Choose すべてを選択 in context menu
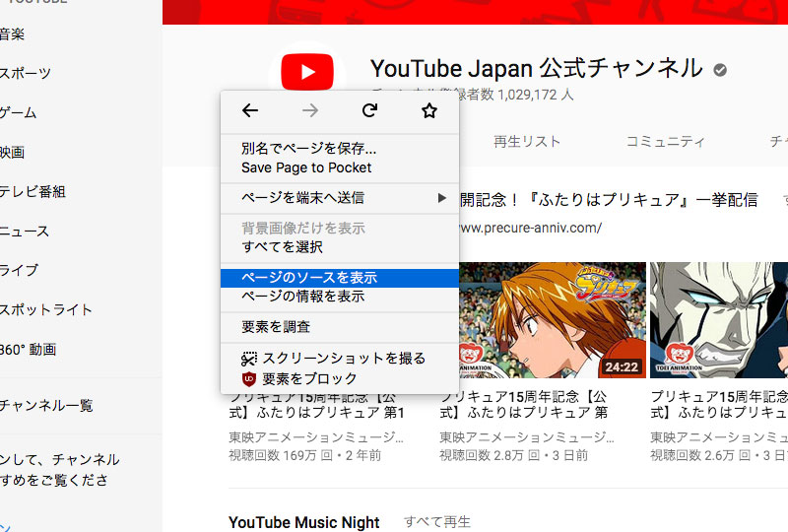This screenshot has width=788, height=532. (x=339, y=247)
